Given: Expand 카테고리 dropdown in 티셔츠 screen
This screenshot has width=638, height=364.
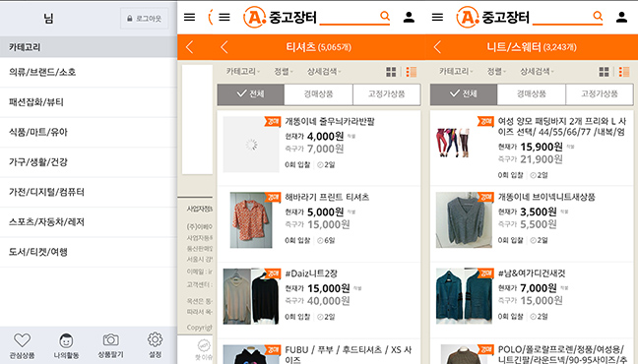Looking at the screenshot, I should 243,72.
